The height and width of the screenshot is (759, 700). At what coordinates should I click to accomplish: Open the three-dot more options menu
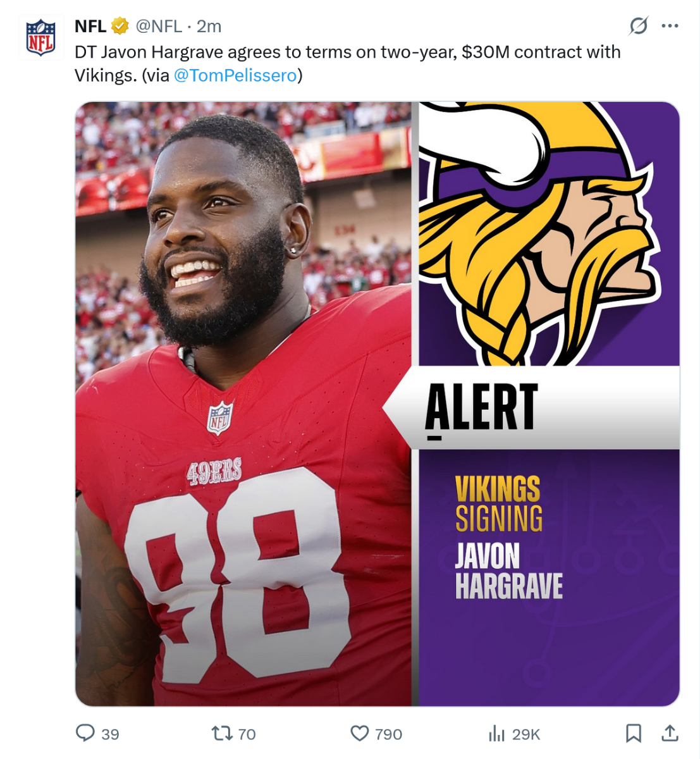point(670,26)
